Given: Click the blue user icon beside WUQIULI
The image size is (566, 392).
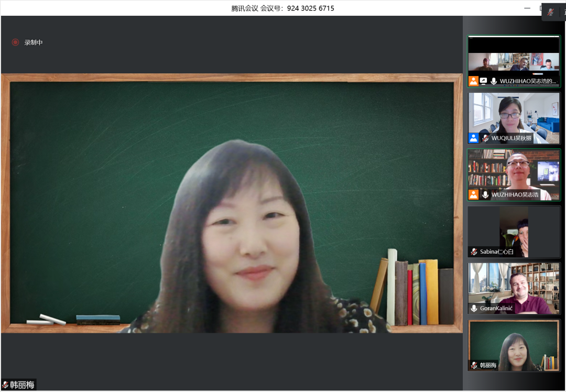Looking at the screenshot, I should pos(474,138).
